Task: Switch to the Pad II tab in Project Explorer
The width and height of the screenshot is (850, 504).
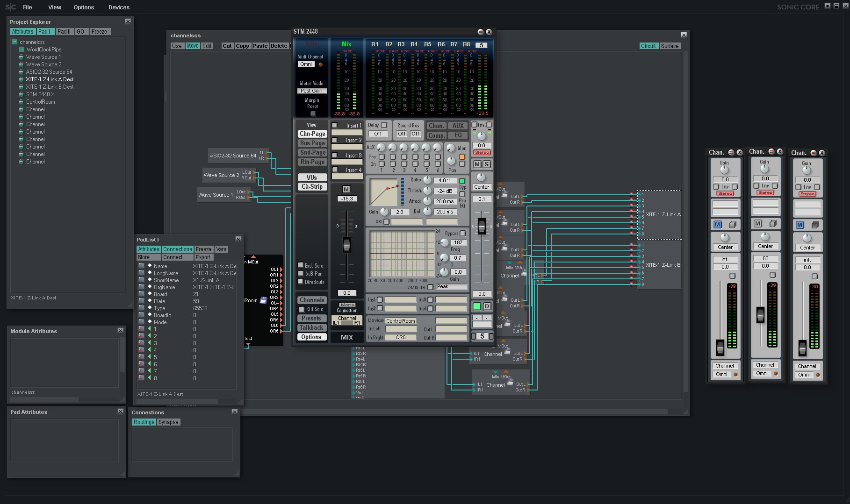Action: point(64,32)
